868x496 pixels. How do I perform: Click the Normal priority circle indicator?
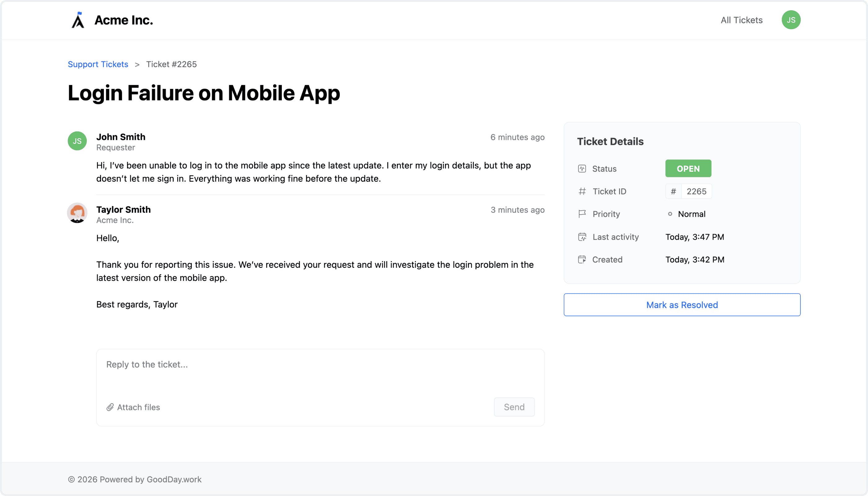pyautogui.click(x=670, y=214)
